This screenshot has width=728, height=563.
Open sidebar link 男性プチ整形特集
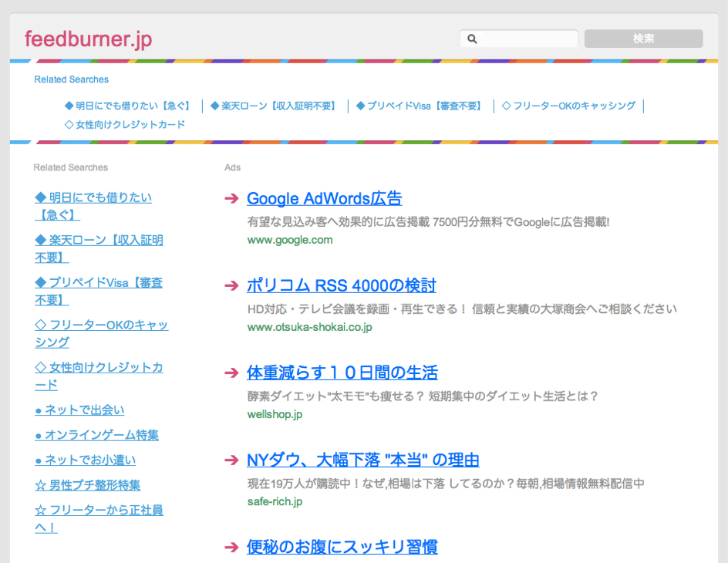[88, 485]
